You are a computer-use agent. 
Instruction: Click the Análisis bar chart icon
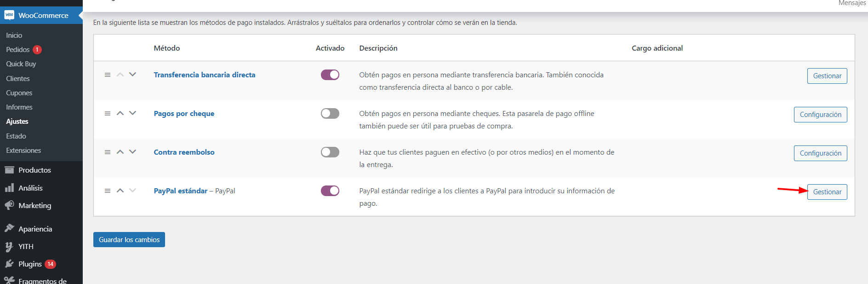point(9,188)
